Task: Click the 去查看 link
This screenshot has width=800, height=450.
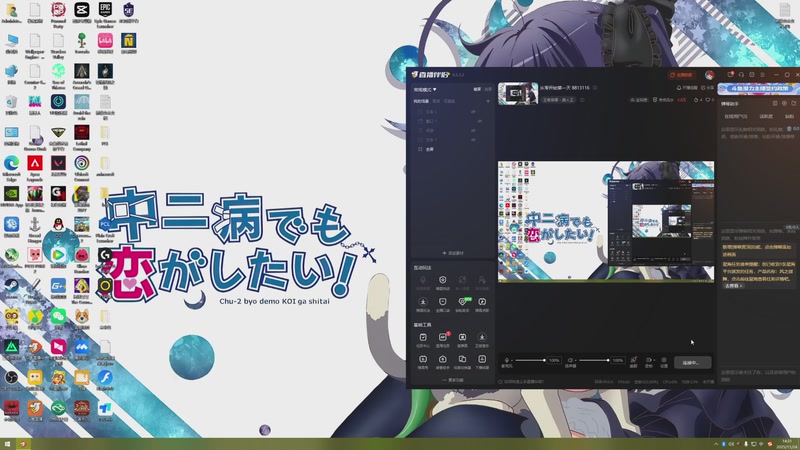Action: 734,286
